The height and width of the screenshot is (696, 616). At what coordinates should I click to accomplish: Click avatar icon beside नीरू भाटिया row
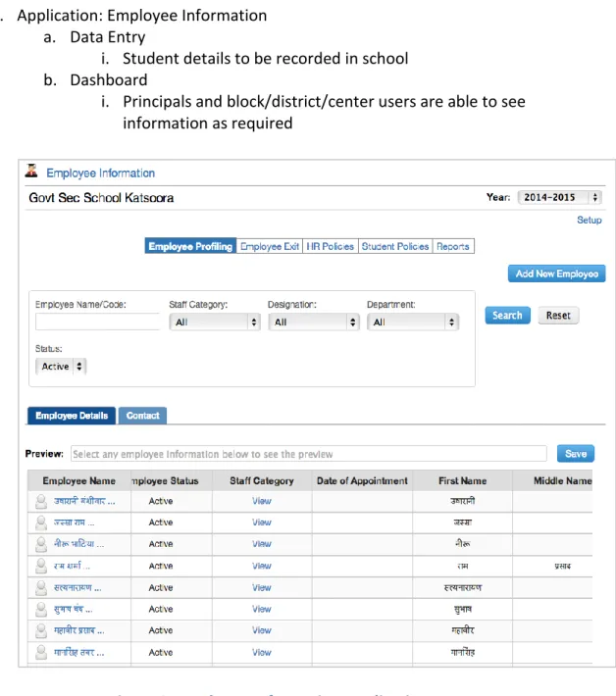click(41, 544)
